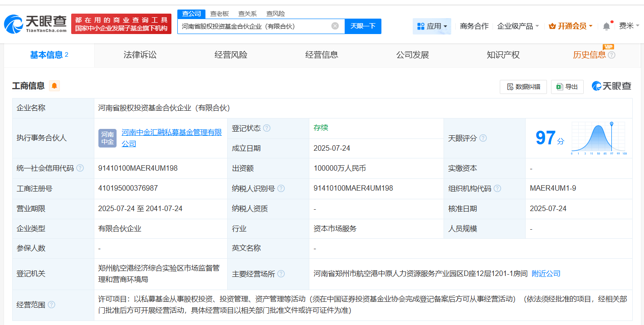Expand the 企业级产品 dropdown
644x325 pixels.
518,26
